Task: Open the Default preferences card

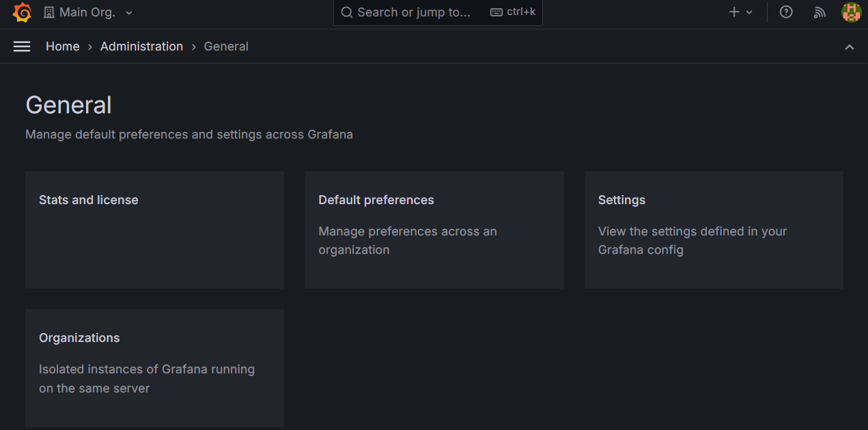Action: pos(434,230)
